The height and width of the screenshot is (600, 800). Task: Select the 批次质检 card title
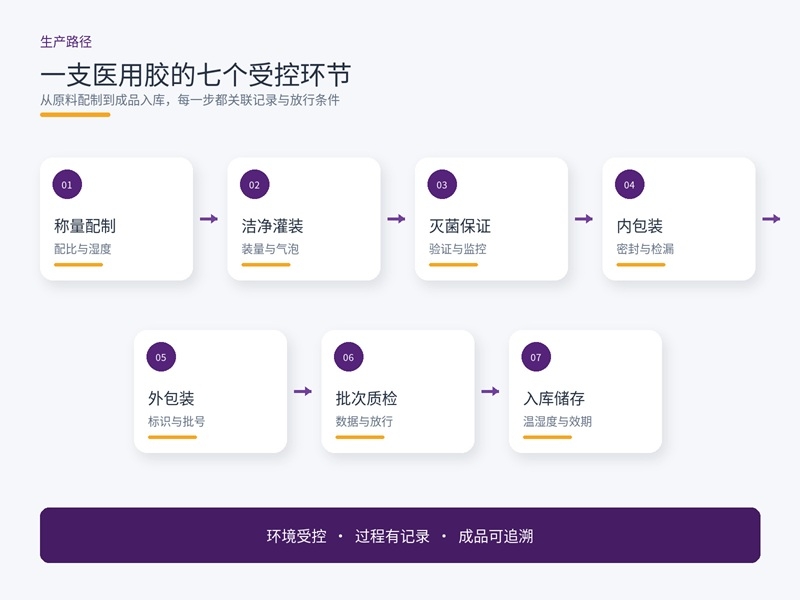366,398
